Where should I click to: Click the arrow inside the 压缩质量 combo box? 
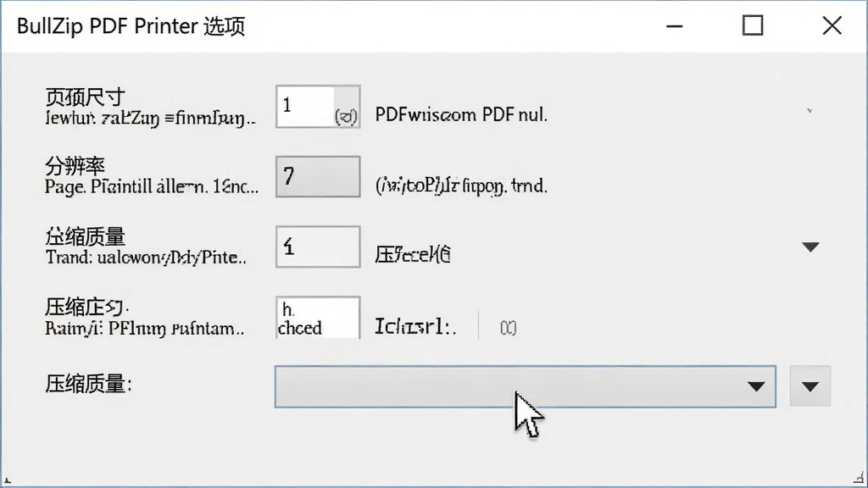tap(755, 386)
